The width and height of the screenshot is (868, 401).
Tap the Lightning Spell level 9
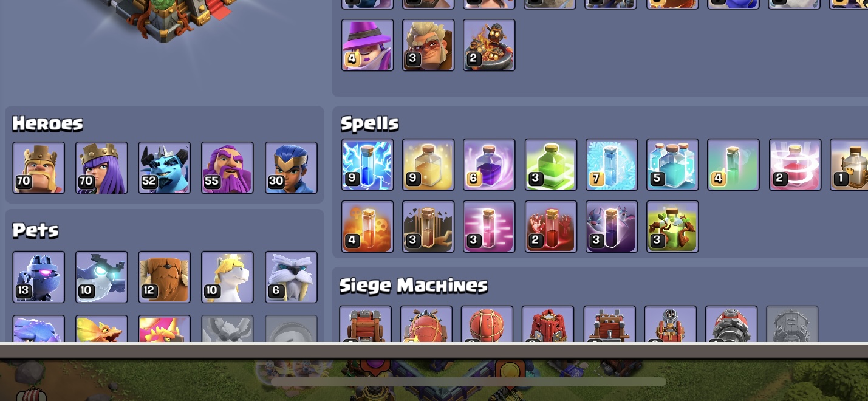pyautogui.click(x=367, y=165)
